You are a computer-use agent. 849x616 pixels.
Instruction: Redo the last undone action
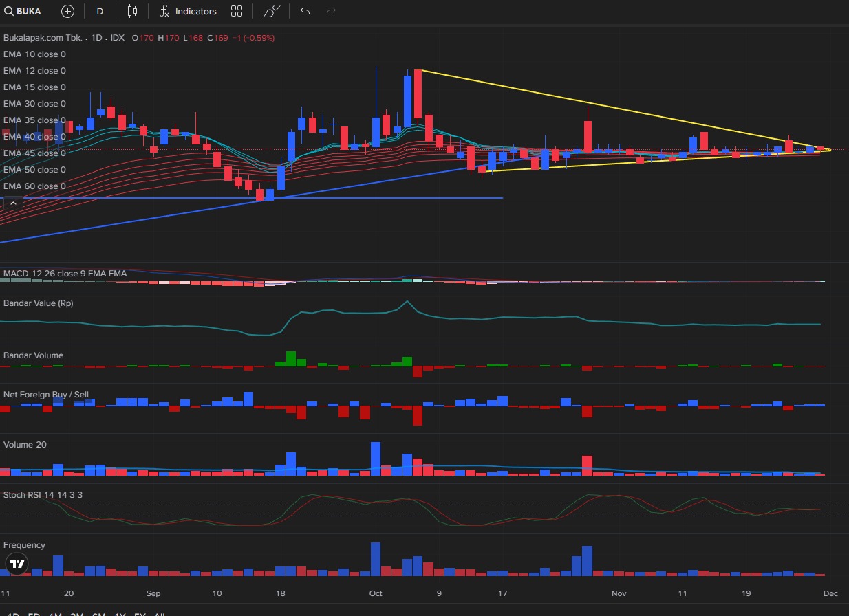[331, 11]
